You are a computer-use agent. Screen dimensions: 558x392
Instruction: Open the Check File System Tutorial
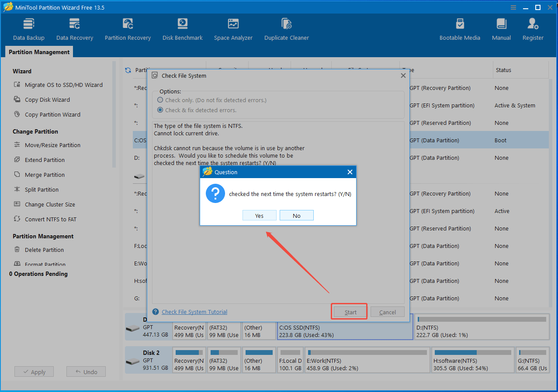click(194, 312)
